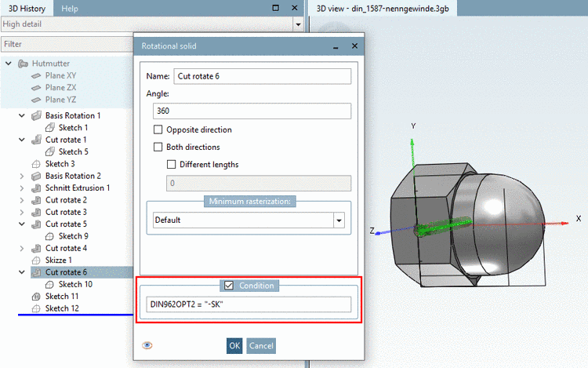Click the Hutmutter part icon
The height and width of the screenshot is (368, 588).
coord(24,64)
